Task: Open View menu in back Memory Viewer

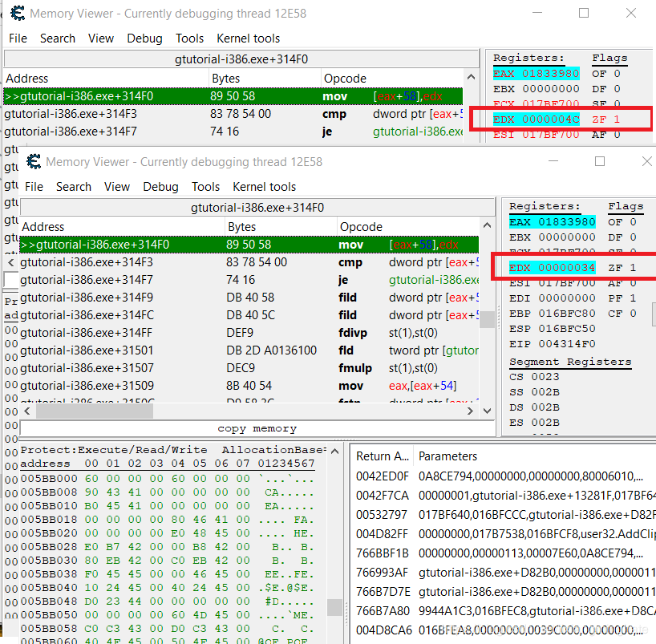Action: [101, 38]
